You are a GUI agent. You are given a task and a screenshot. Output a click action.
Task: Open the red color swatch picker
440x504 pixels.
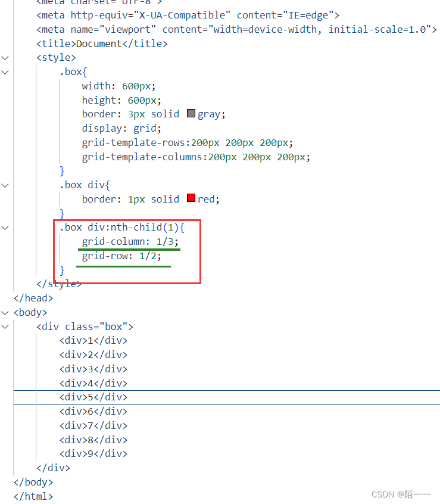[x=191, y=198]
